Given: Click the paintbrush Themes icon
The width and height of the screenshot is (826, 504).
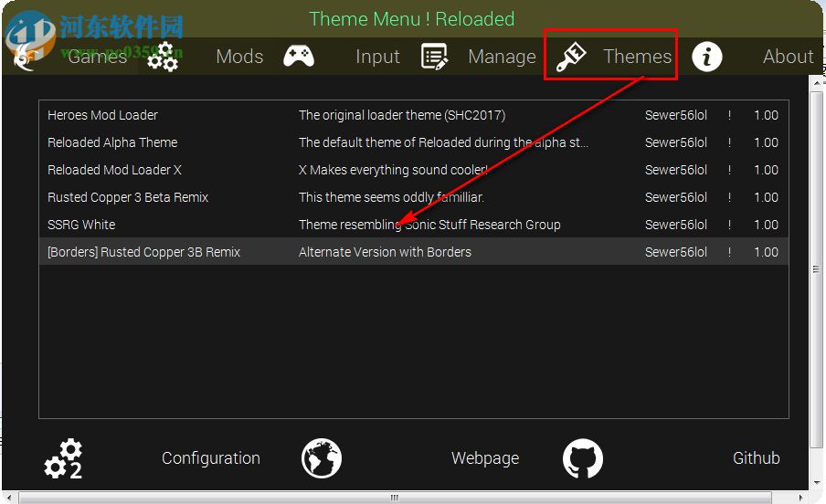Looking at the screenshot, I should click(571, 57).
